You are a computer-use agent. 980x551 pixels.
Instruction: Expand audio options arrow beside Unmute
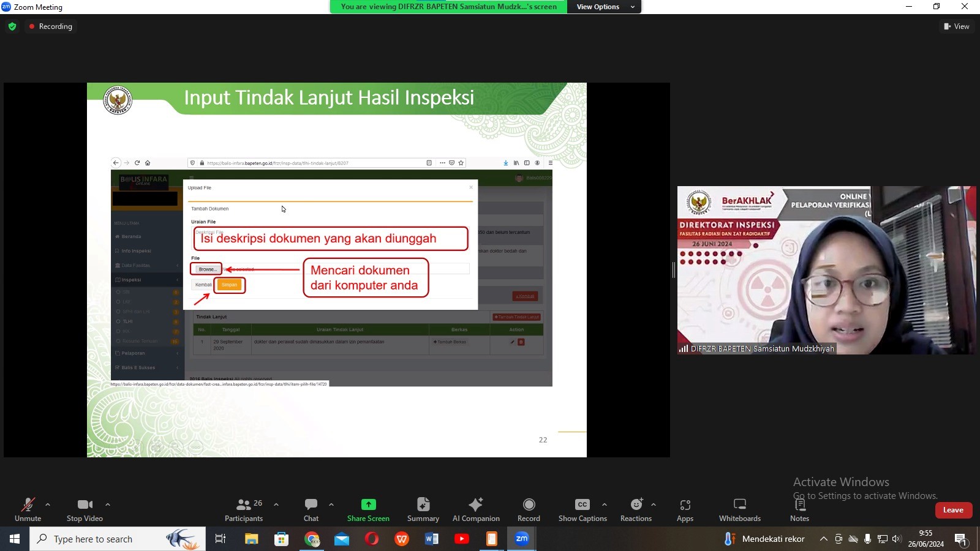pyautogui.click(x=48, y=504)
